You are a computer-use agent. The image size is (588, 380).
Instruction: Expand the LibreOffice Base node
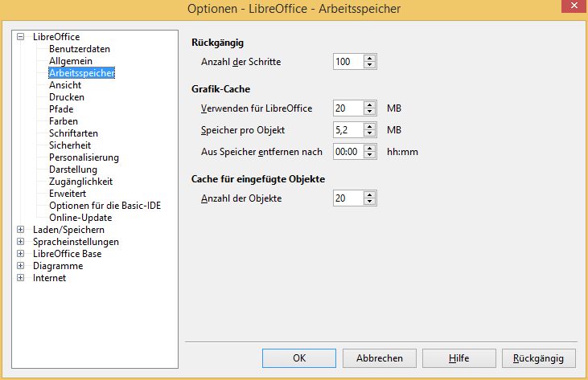point(21,253)
